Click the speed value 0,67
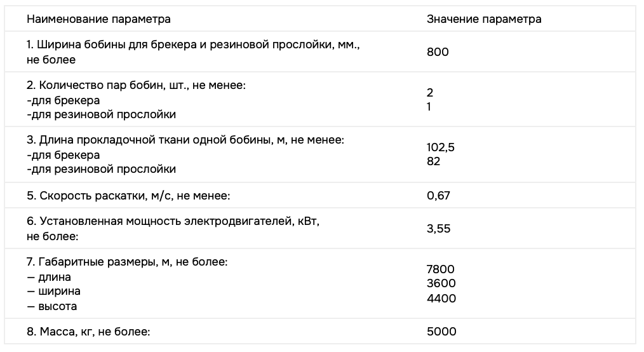The image size is (644, 352). coord(438,195)
